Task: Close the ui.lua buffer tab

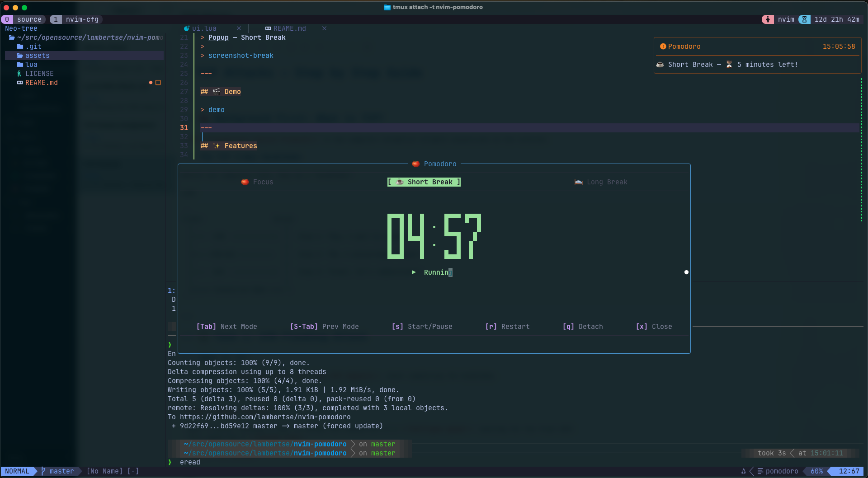Action: click(x=239, y=28)
